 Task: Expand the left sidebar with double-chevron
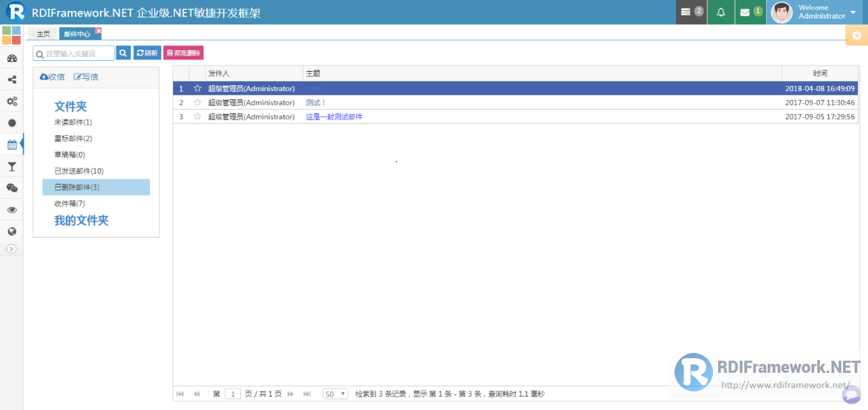click(11, 249)
